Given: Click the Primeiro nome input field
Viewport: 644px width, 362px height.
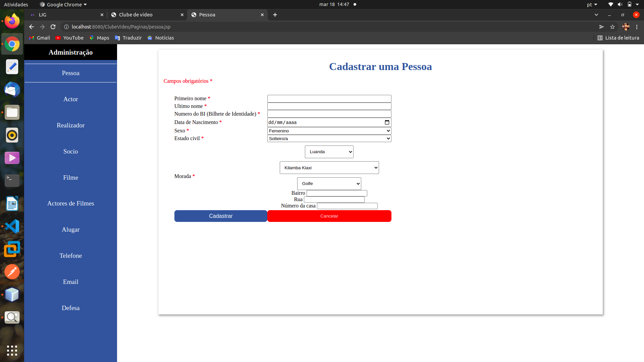Looking at the screenshot, I should pos(329,98).
